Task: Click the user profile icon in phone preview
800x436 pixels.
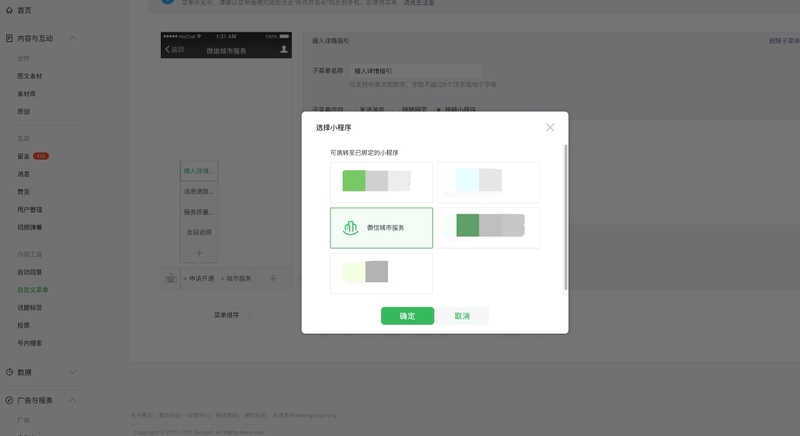Action: point(284,49)
